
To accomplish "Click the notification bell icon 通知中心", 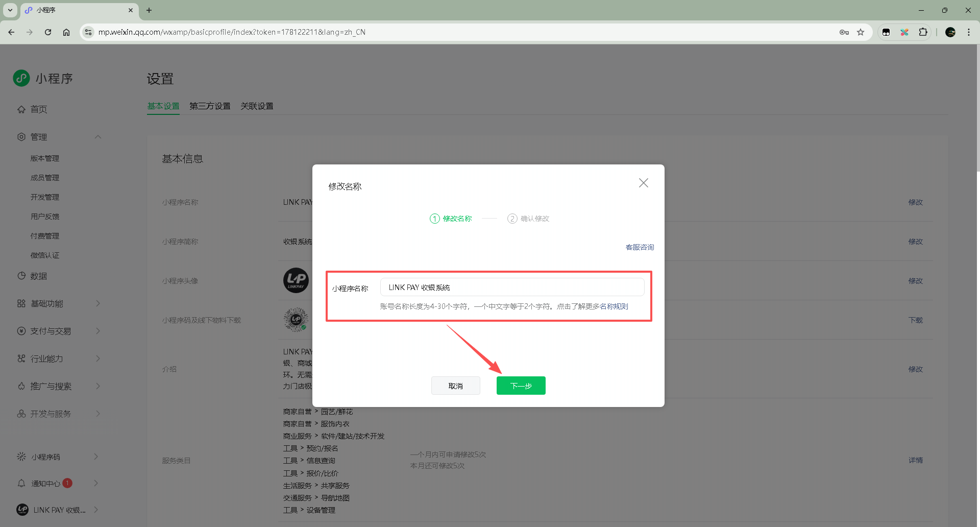I will click(x=21, y=483).
